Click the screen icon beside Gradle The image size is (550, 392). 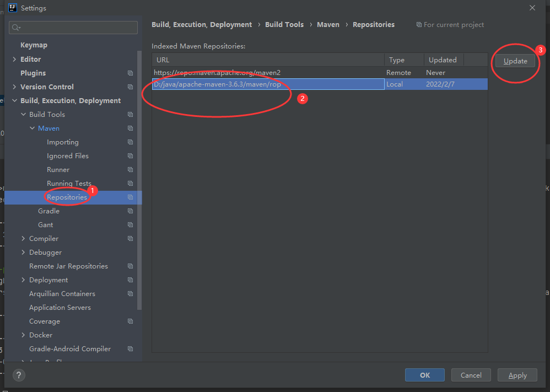pos(130,211)
